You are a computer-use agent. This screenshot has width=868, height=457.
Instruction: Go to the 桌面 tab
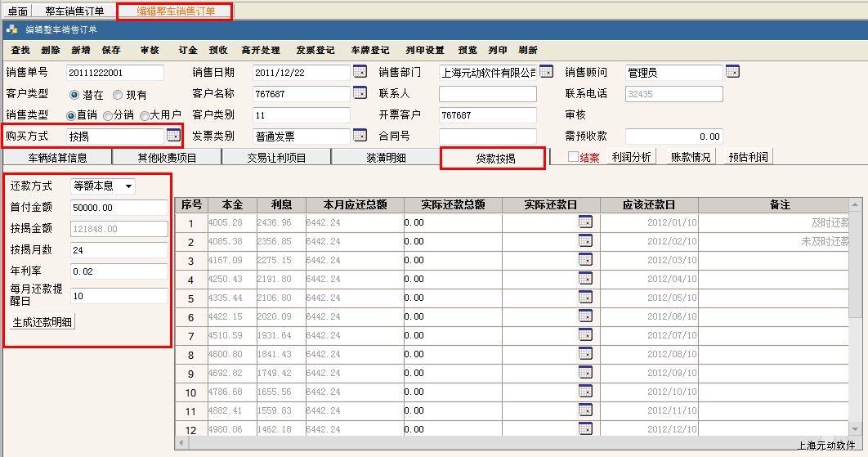pyautogui.click(x=17, y=11)
